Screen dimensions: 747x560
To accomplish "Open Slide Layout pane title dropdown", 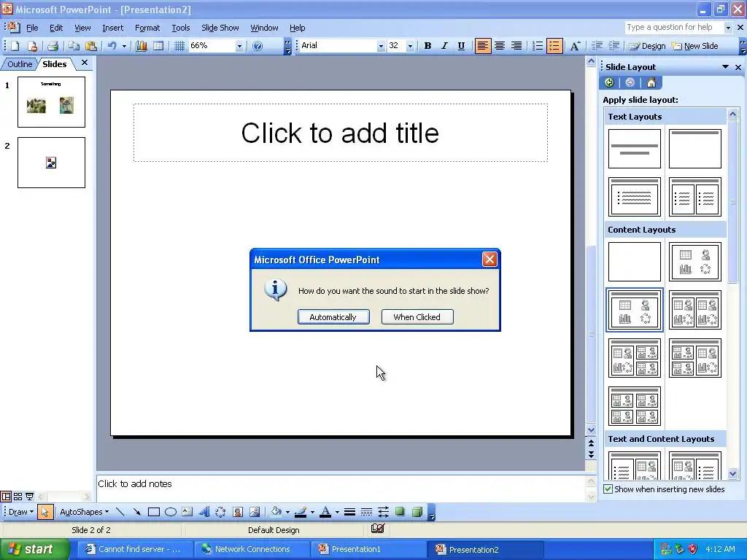I will (725, 67).
